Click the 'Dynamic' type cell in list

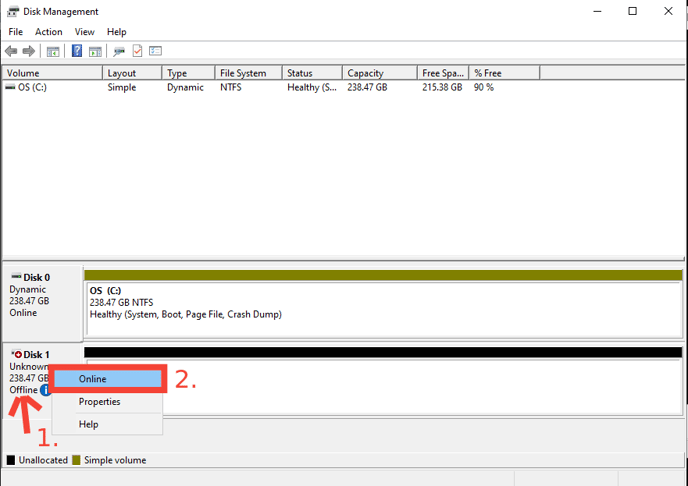(185, 87)
